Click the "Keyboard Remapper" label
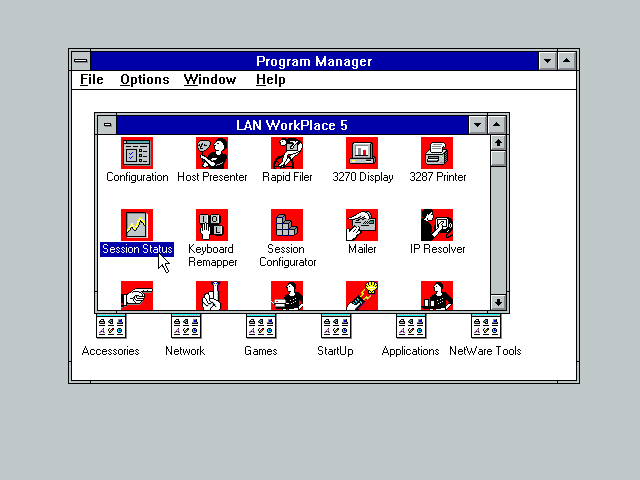The image size is (640, 480). 212,256
